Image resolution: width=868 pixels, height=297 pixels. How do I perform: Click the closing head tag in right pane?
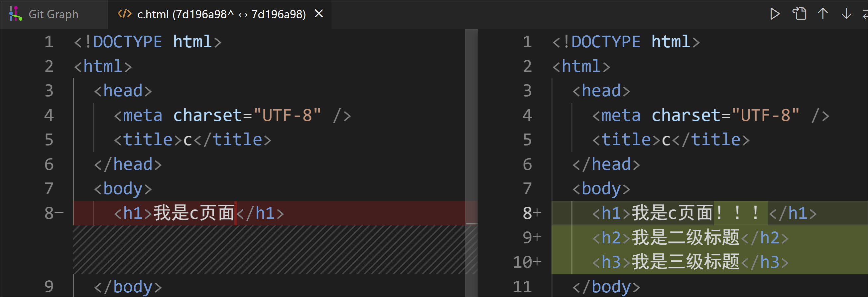606,164
